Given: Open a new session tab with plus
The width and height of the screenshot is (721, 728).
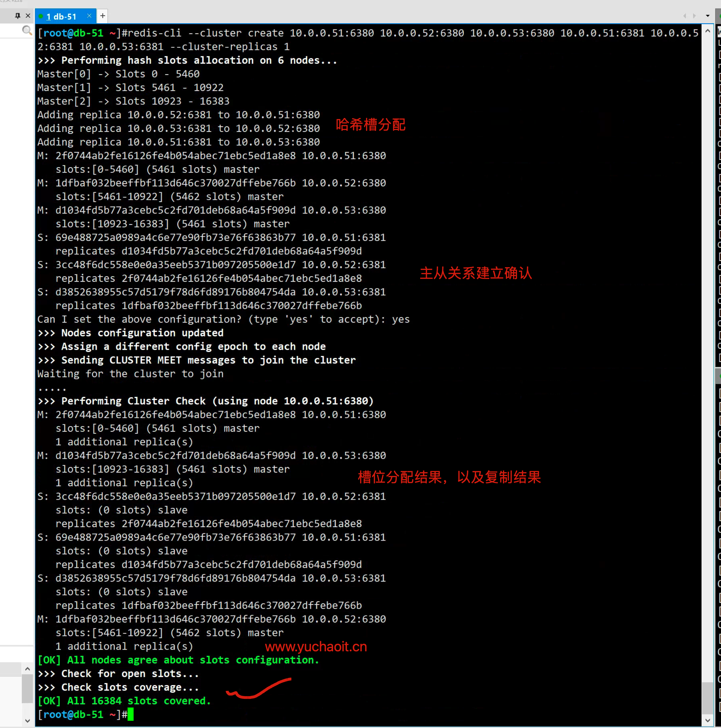Looking at the screenshot, I should [x=102, y=16].
